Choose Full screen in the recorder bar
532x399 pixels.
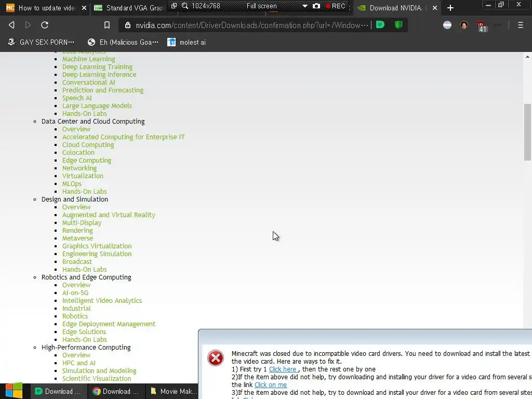[261, 6]
